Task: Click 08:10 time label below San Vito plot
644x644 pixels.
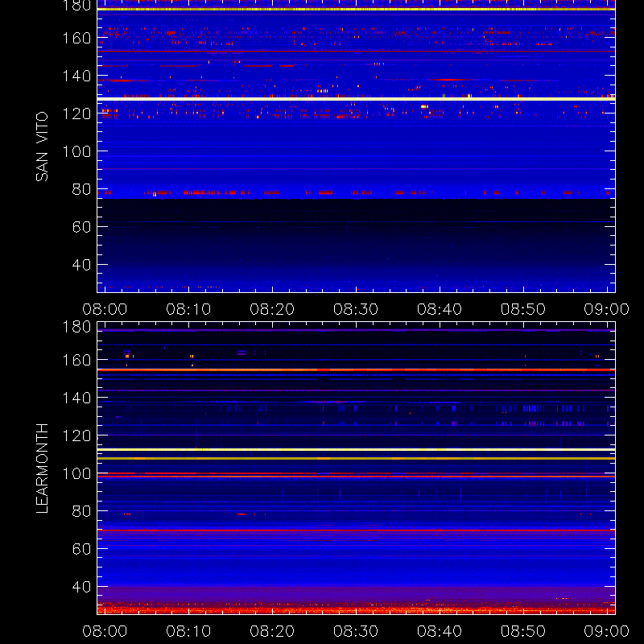Action: pos(188,309)
